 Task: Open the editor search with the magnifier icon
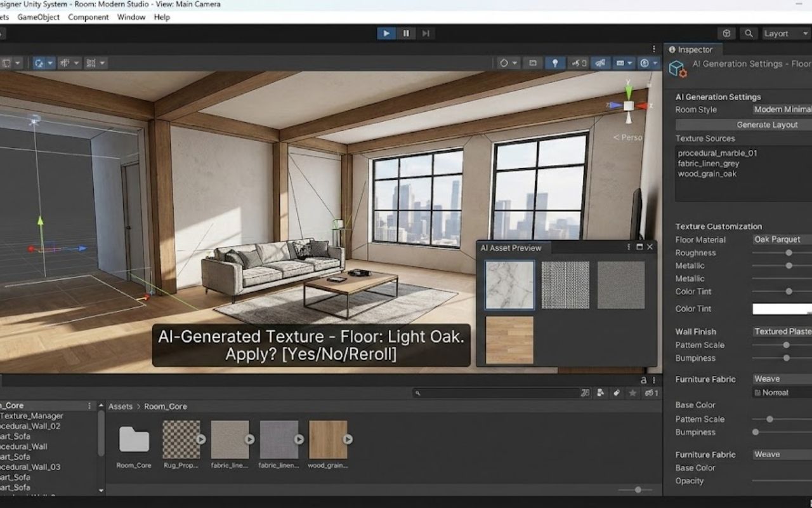(749, 33)
